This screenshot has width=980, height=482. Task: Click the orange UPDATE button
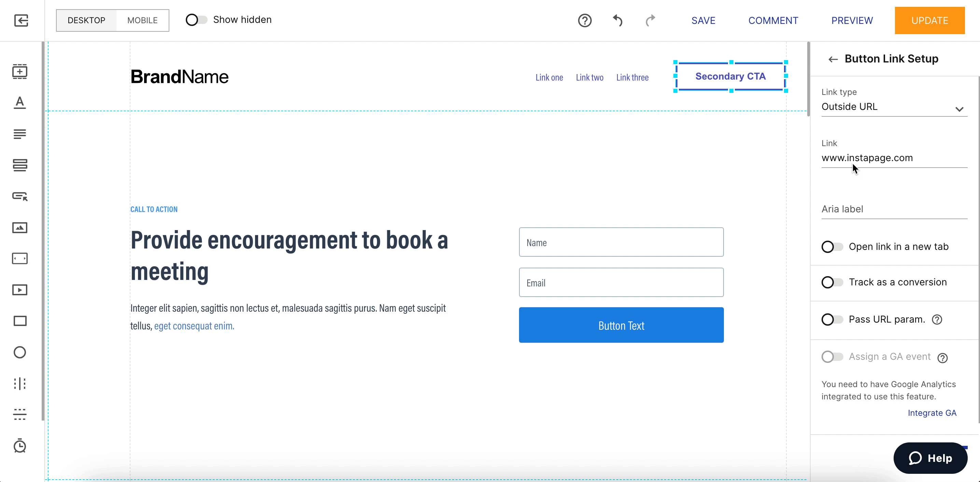coord(929,20)
